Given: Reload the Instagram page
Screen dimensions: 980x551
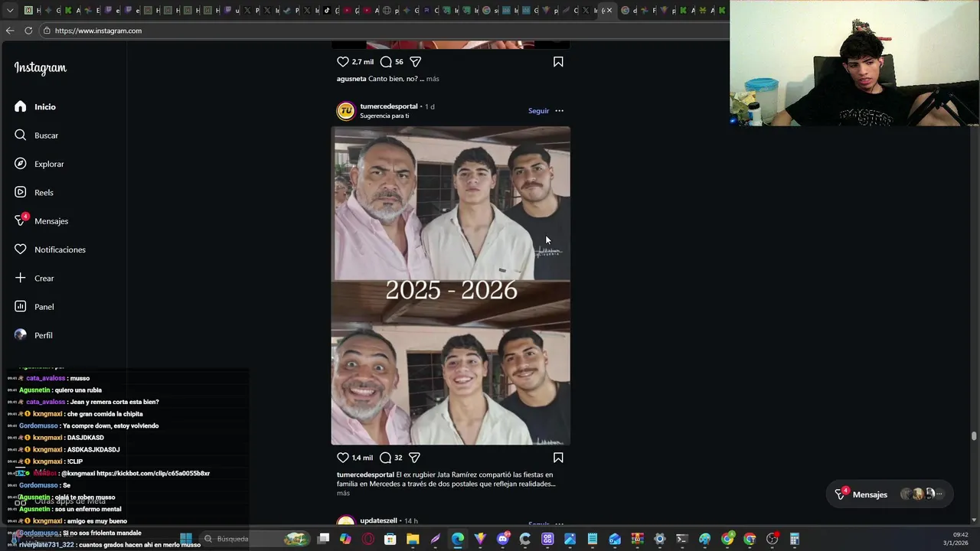Looking at the screenshot, I should (x=28, y=31).
